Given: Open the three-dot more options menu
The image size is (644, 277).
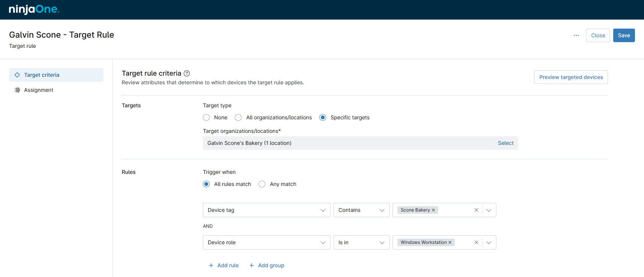Looking at the screenshot, I should pos(576,35).
